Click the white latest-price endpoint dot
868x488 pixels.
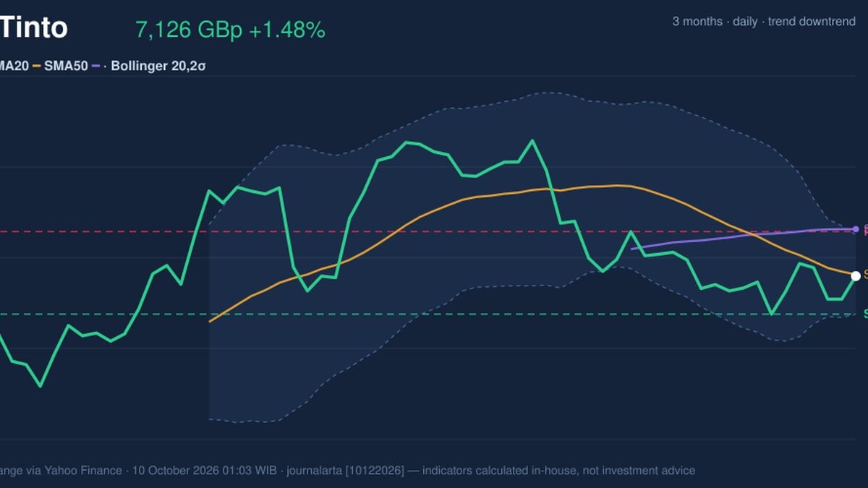tap(856, 275)
